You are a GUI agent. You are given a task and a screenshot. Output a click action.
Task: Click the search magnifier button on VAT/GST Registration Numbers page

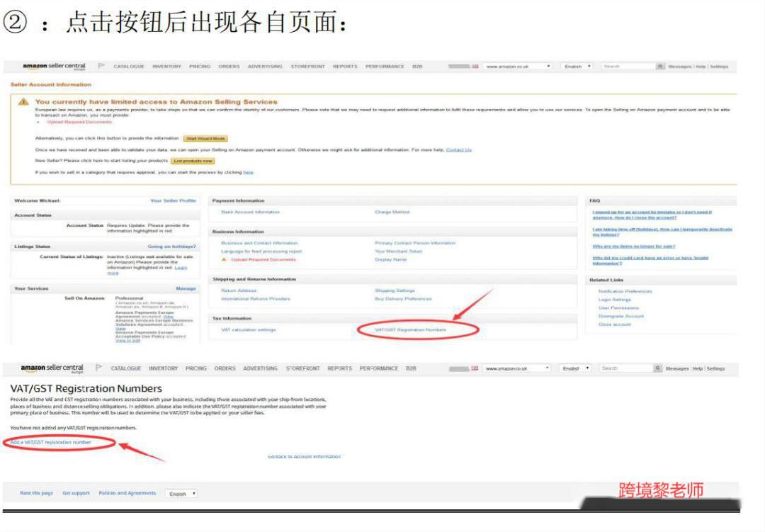[x=657, y=368]
